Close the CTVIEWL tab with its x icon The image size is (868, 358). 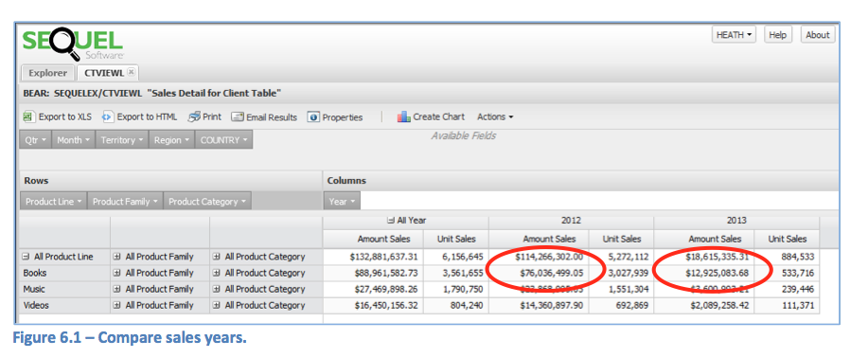point(132,72)
